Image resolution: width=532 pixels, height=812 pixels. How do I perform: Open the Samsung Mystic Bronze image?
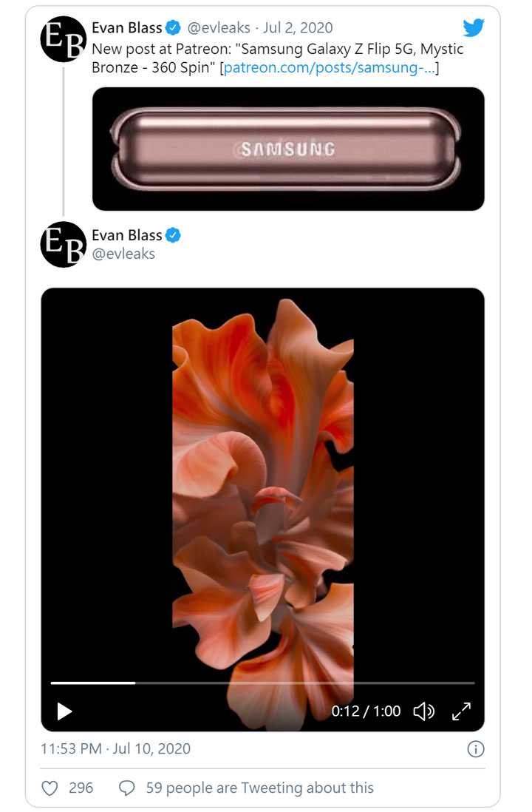(288, 149)
